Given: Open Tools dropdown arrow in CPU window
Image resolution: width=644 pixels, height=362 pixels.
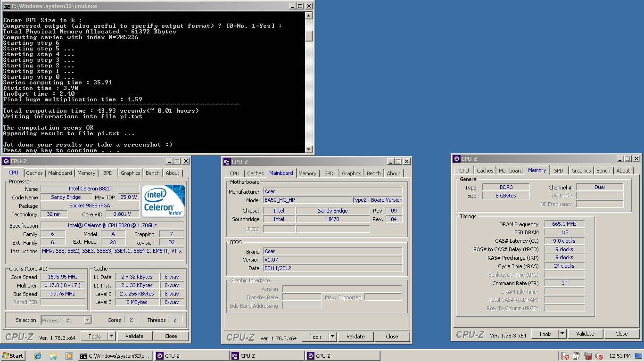Looking at the screenshot, I should (x=112, y=336).
